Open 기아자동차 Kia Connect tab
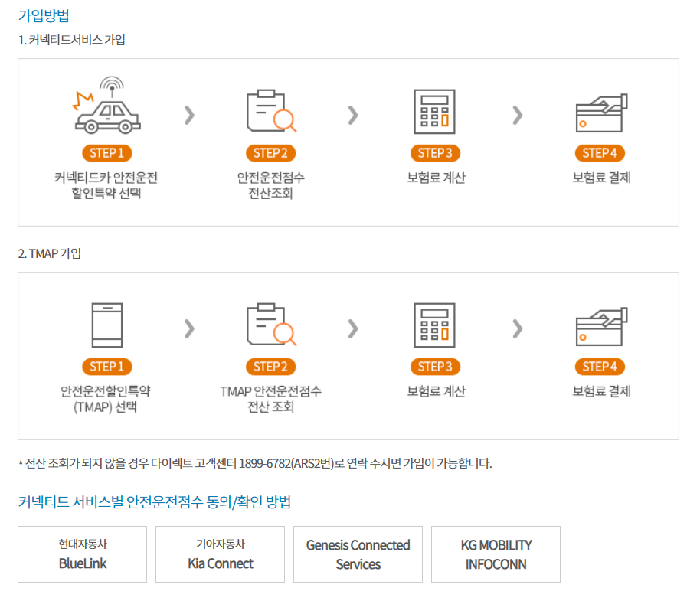700x601 pixels. pos(220,554)
